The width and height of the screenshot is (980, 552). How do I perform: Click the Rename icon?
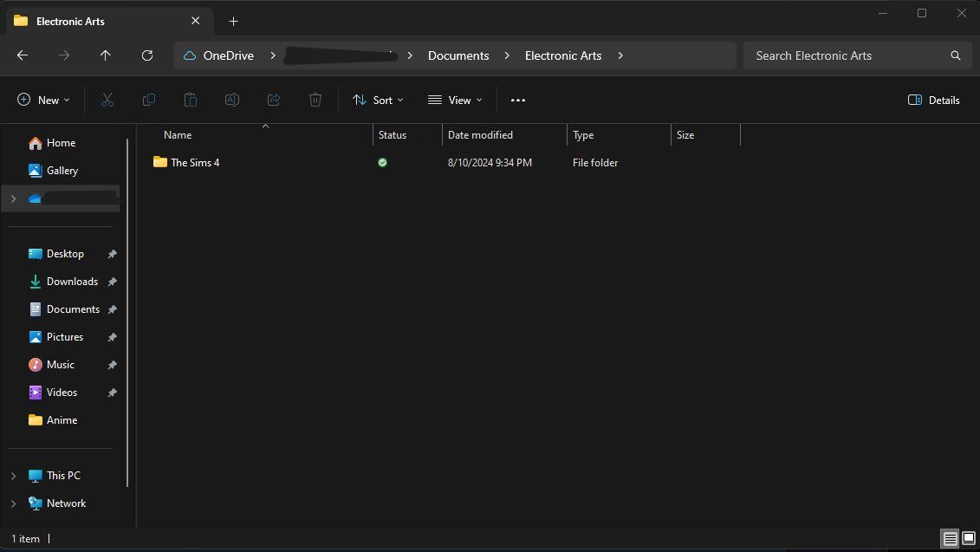pyautogui.click(x=232, y=100)
